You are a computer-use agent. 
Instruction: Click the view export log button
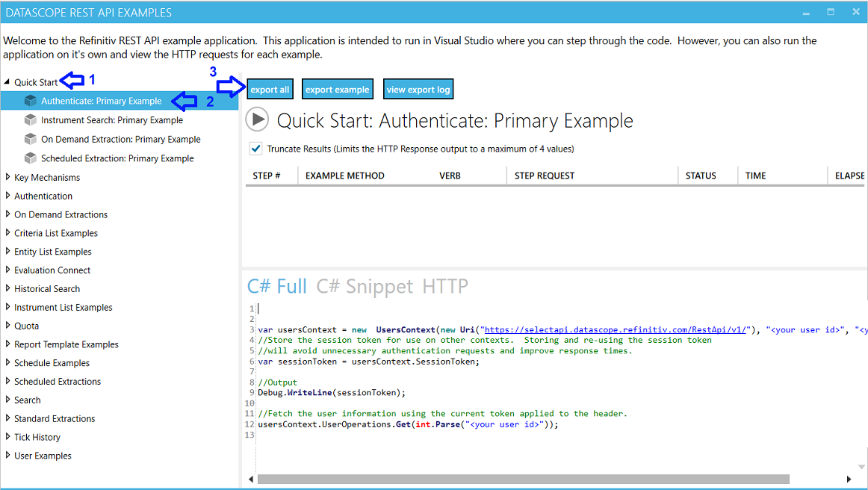(x=418, y=89)
